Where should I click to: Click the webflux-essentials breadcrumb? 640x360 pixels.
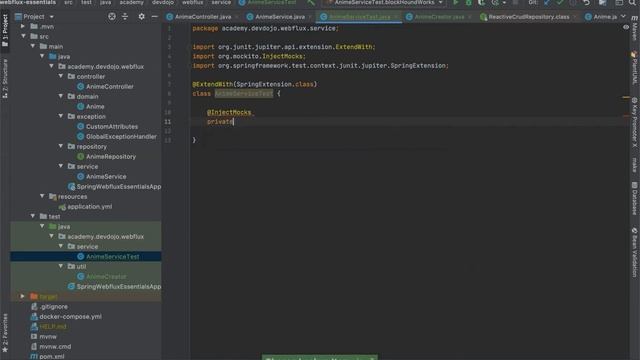click(28, 2)
